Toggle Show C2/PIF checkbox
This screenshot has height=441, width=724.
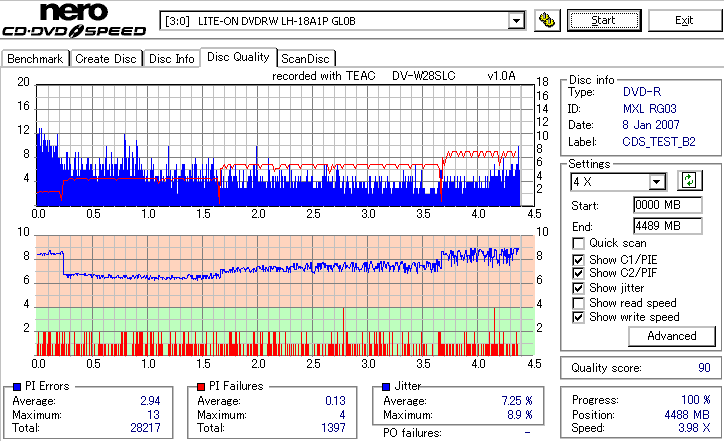coord(578,273)
